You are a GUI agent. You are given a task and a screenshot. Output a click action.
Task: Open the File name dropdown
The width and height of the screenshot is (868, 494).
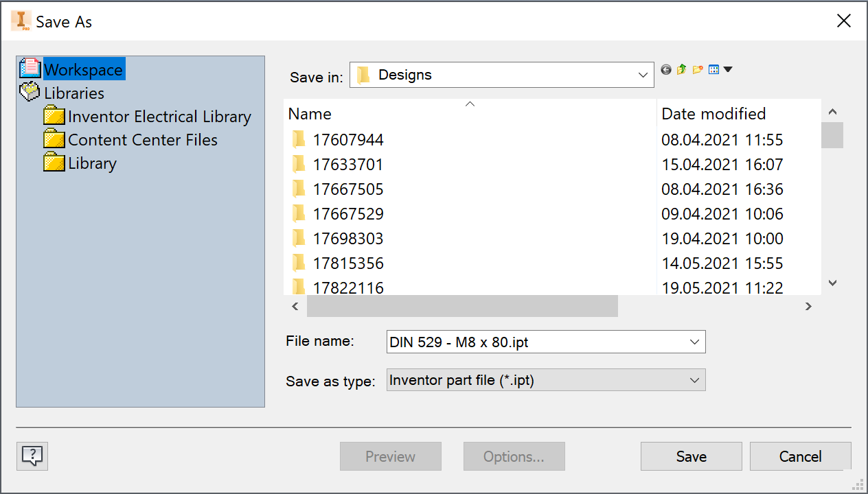696,341
